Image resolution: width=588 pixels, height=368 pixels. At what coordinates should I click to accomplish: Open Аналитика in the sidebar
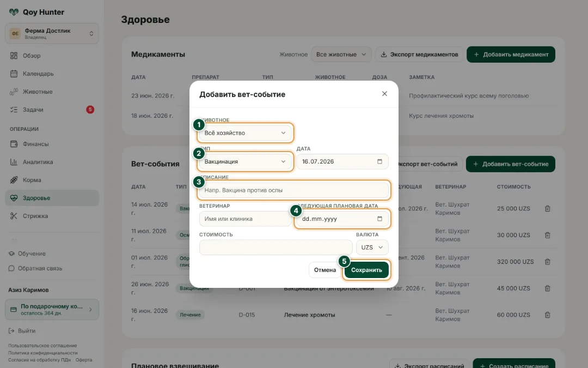[x=52, y=162]
